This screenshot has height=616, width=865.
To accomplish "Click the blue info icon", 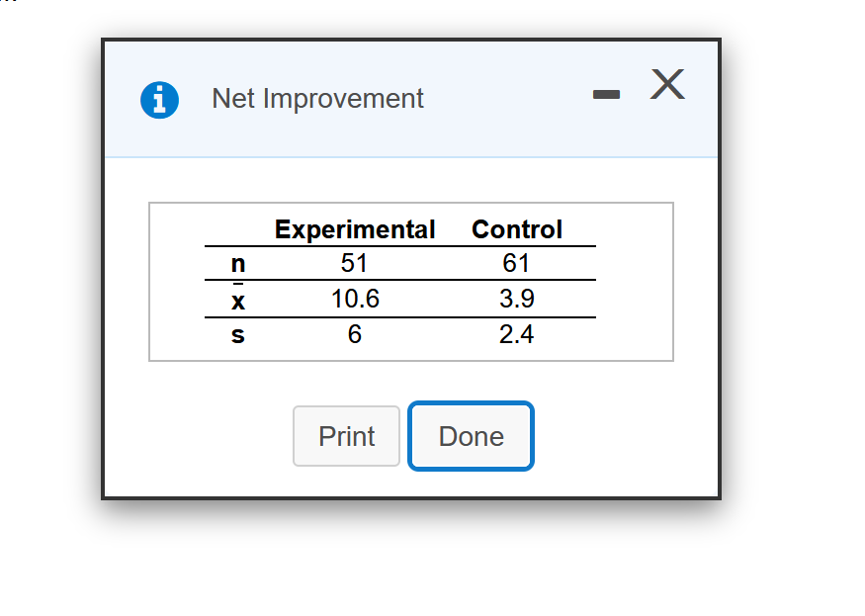I will click(x=159, y=100).
